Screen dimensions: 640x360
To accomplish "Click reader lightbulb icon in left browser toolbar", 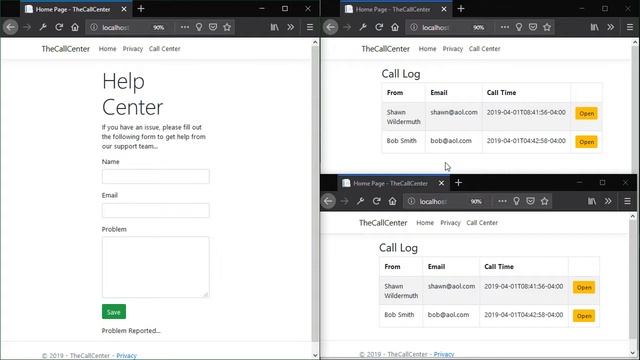I will 199,27.
